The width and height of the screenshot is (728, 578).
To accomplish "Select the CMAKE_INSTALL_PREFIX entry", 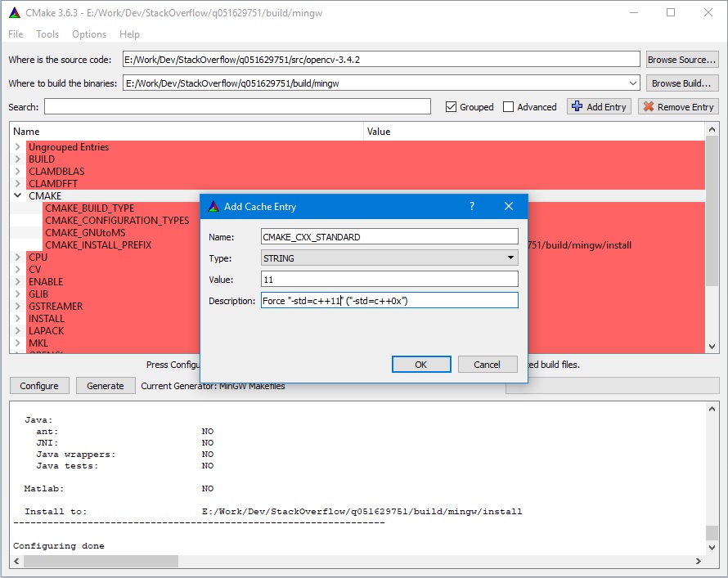I will 98,245.
